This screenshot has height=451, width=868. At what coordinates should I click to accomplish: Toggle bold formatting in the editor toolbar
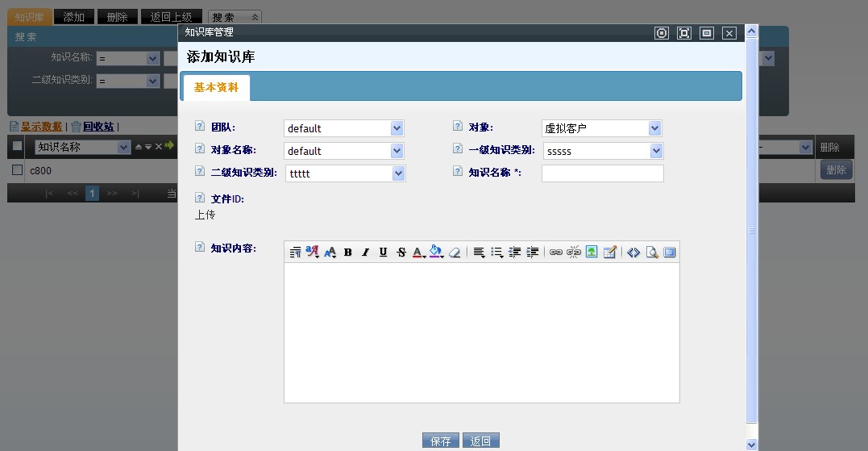pos(348,253)
